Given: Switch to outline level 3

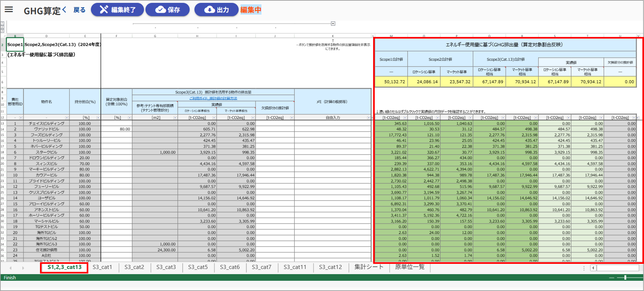Looking at the screenshot, I should pos(2,31).
